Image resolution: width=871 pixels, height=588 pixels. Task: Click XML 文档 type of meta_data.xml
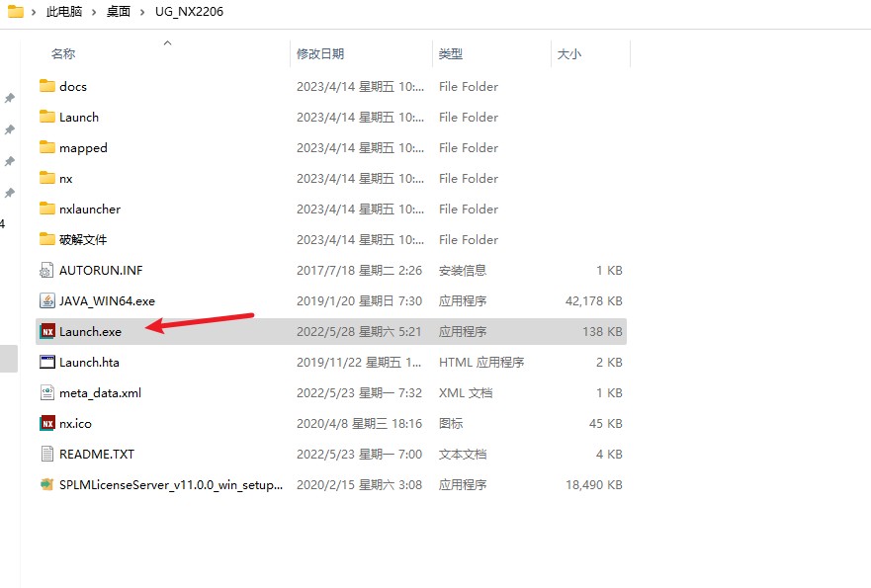[466, 393]
